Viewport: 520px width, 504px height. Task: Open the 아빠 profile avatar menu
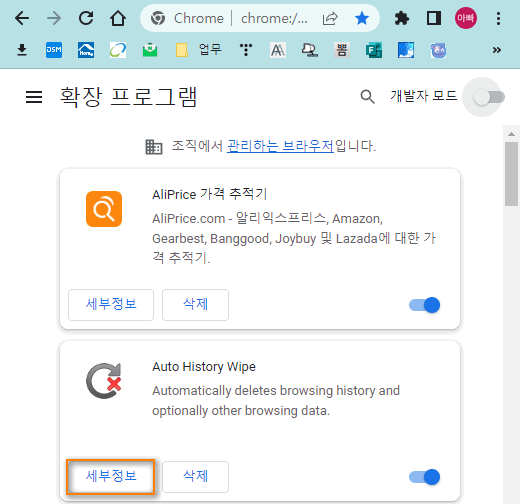tap(466, 18)
